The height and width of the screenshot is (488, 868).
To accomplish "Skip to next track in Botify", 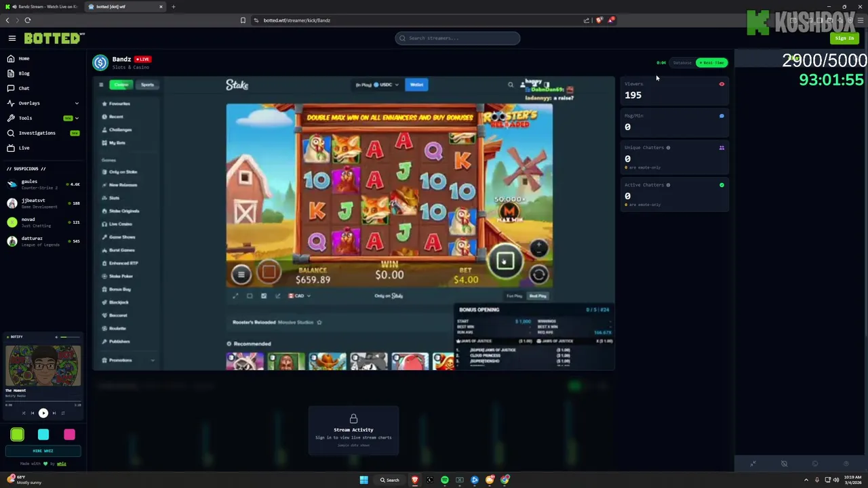I will (54, 413).
